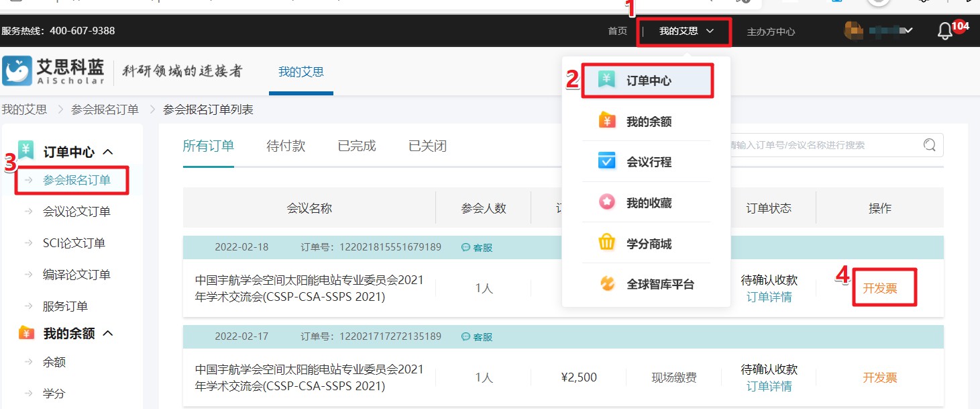This screenshot has width=980, height=409.
Task: Collapse the sidebar 我的余额 section
Action: click(x=107, y=333)
